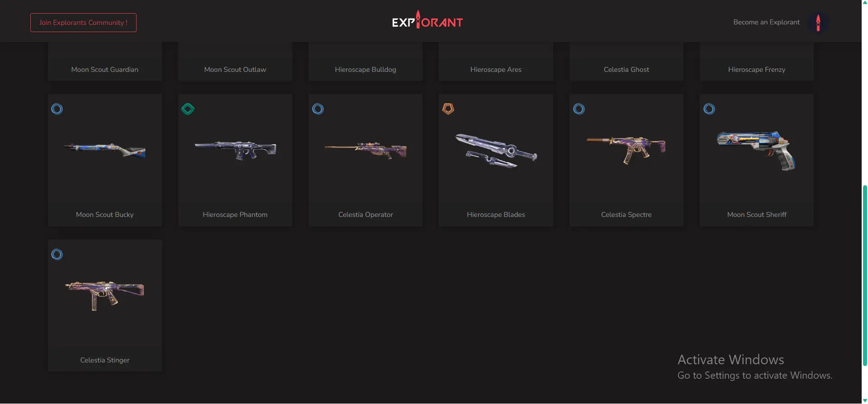This screenshot has width=868, height=404.
Task: Open the Celestia Ghost card label
Action: pos(626,70)
